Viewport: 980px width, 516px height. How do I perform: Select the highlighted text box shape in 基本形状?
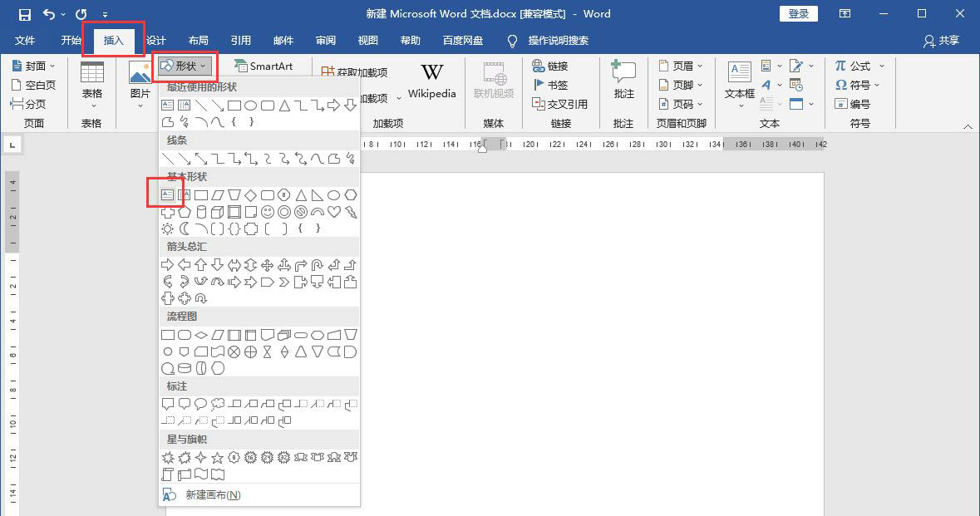(x=168, y=193)
